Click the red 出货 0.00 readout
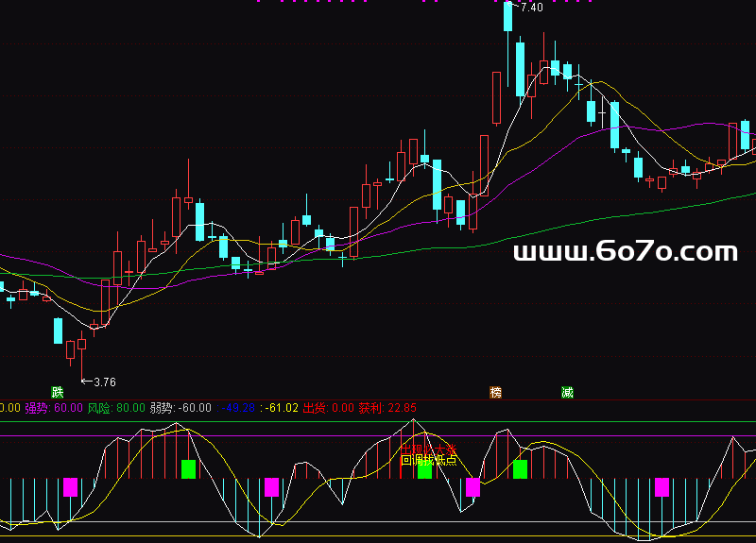The image size is (756, 543). click(x=328, y=408)
